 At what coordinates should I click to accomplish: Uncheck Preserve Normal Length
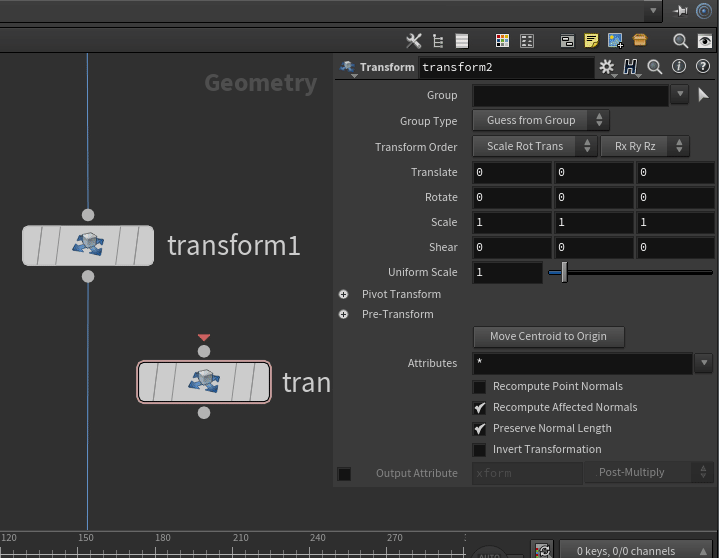click(x=480, y=429)
